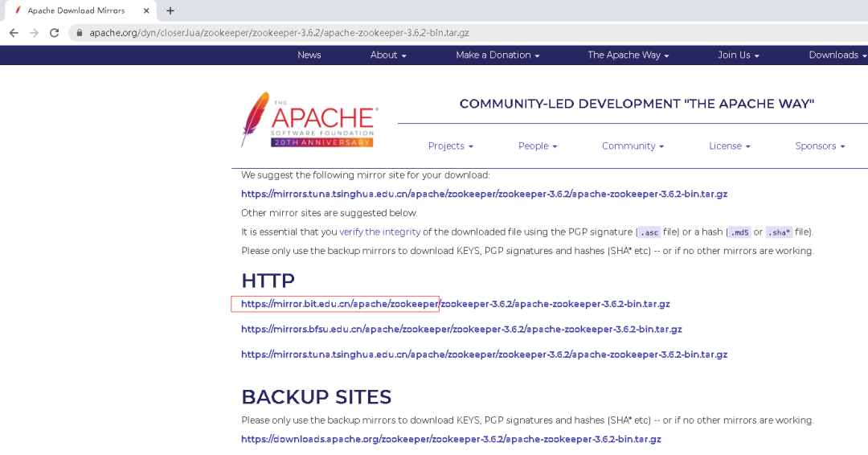Open the verify the integrity link
Image resolution: width=868 pixels, height=455 pixels.
[x=379, y=232]
